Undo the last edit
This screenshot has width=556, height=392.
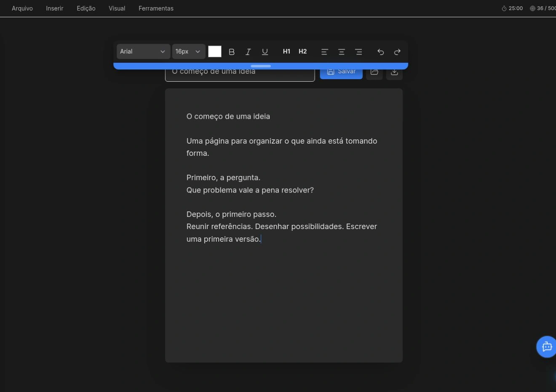(x=381, y=52)
